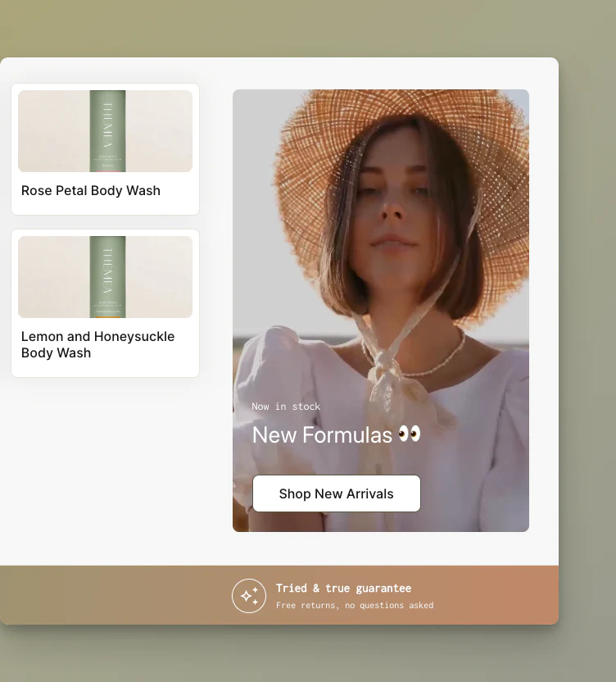This screenshot has width=616, height=682.
Task: Click the Tried & true guarantee heading
Action: pyautogui.click(x=343, y=588)
